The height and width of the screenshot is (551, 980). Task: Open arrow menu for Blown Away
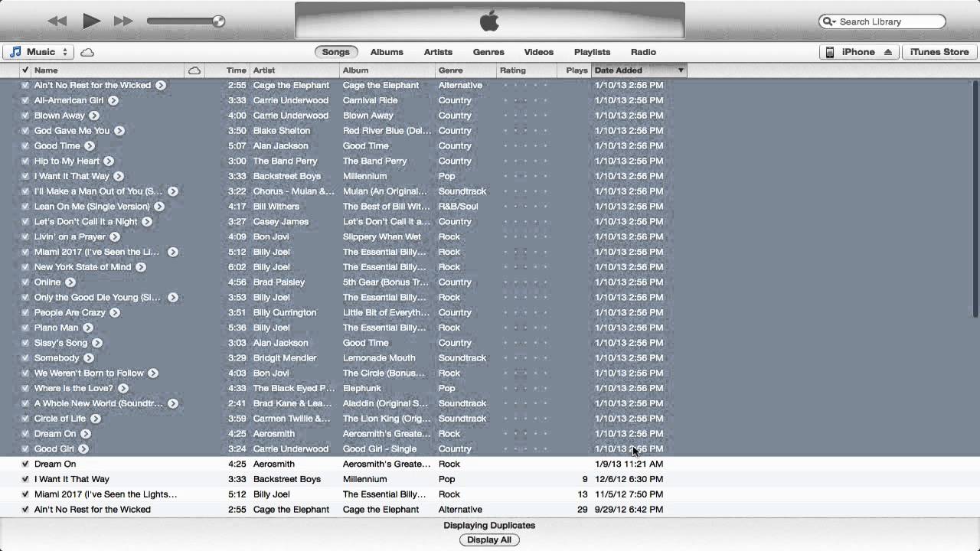[x=94, y=116]
